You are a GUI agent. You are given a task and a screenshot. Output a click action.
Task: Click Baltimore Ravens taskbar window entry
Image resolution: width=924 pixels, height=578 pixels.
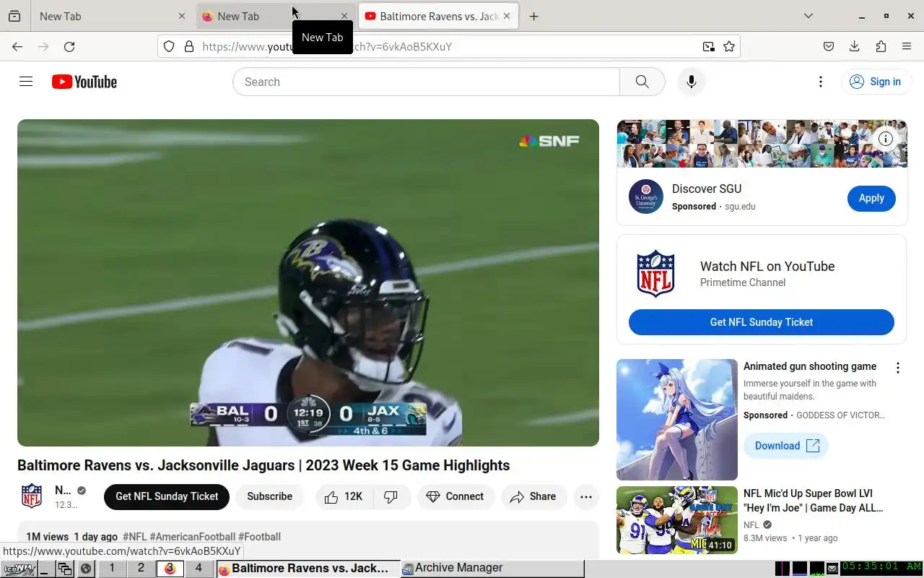pyautogui.click(x=308, y=569)
